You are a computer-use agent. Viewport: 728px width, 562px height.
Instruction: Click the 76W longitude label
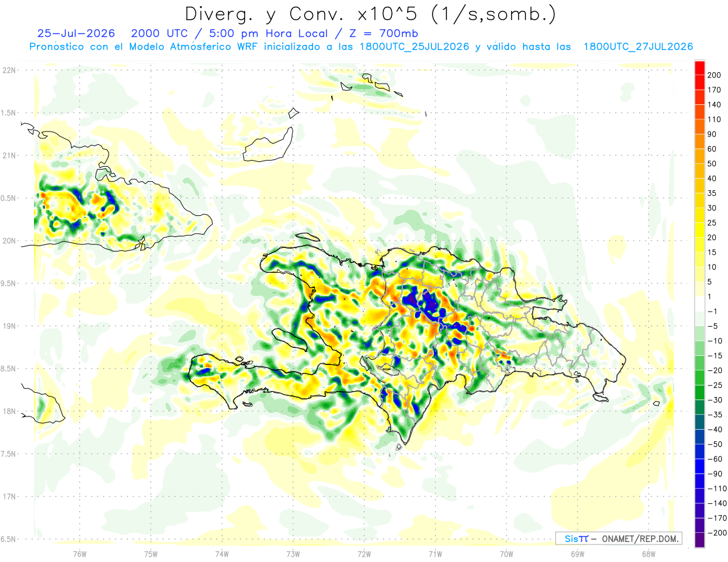coord(79,554)
